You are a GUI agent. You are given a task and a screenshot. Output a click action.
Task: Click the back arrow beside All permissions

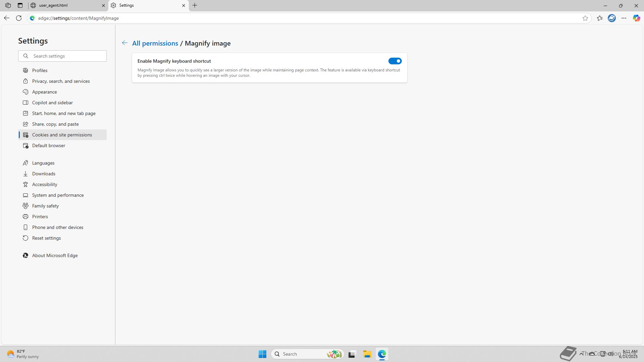tap(124, 43)
